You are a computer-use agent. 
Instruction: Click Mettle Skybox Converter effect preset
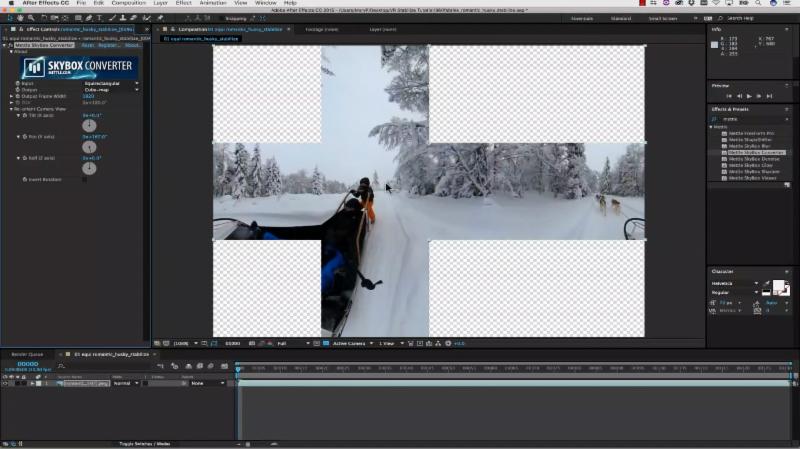coord(756,152)
